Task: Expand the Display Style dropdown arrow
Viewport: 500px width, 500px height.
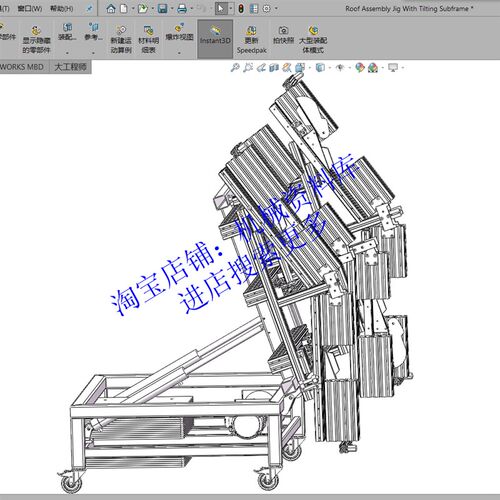Action: click(330, 68)
